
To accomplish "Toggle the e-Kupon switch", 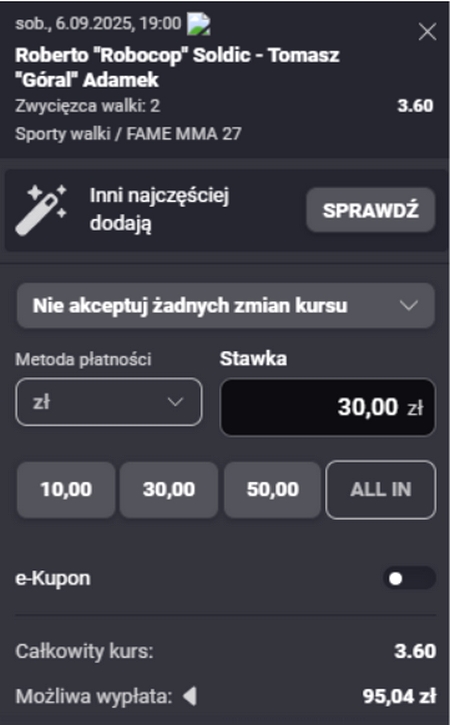I will click(409, 578).
